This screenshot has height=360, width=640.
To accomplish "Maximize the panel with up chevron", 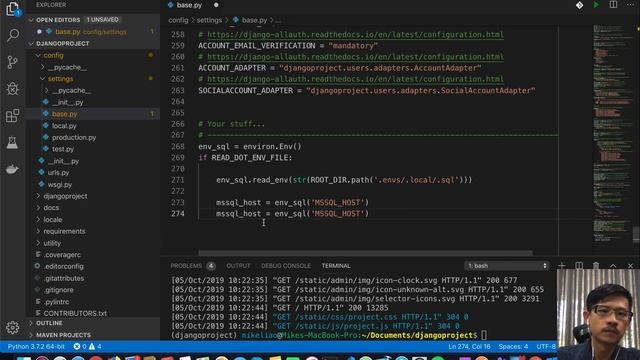I will (x=613, y=266).
